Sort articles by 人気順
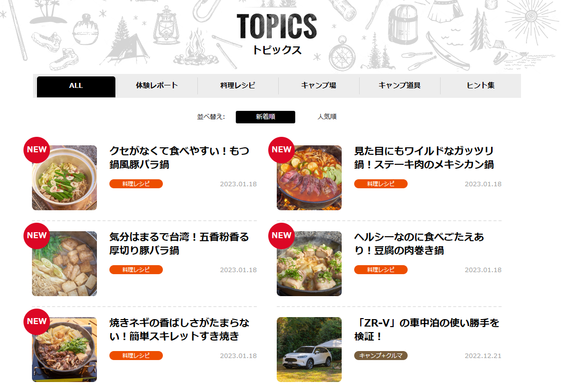 coord(327,117)
